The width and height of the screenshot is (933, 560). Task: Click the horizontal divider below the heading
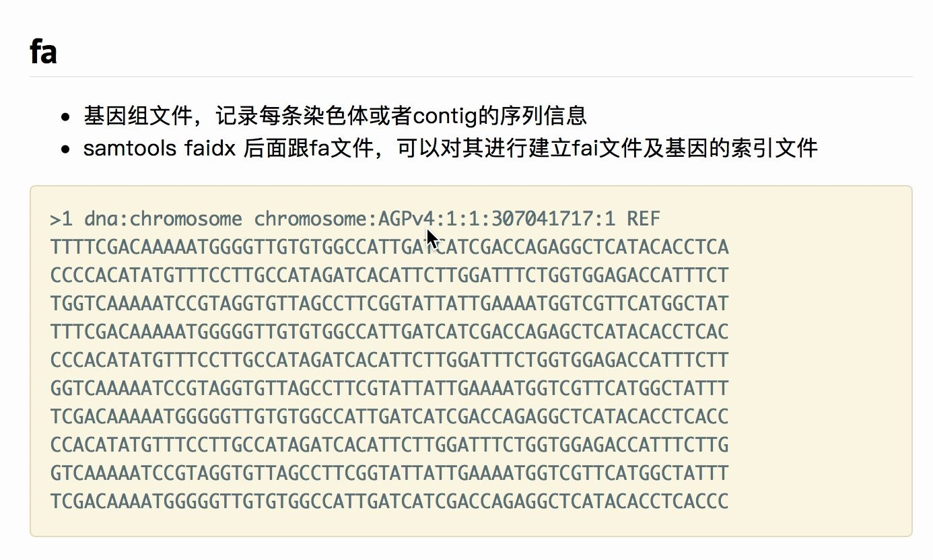tap(471, 77)
